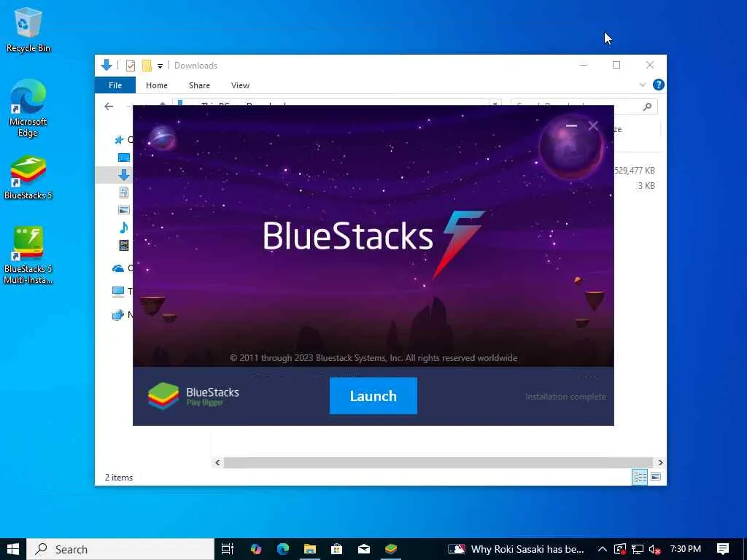
Task: Click horizontal scrollbar left arrow in Explorer
Action: click(x=217, y=462)
